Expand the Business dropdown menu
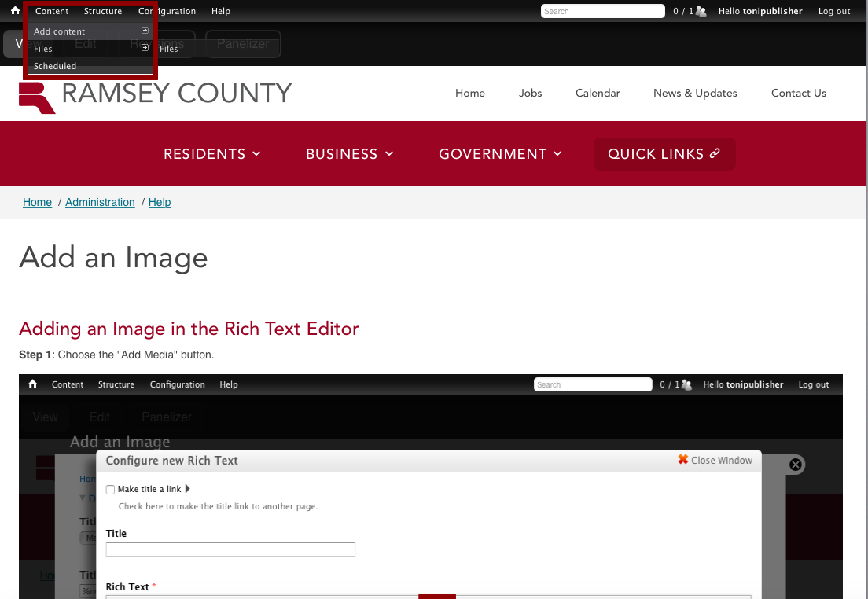The image size is (868, 599). 350,154
